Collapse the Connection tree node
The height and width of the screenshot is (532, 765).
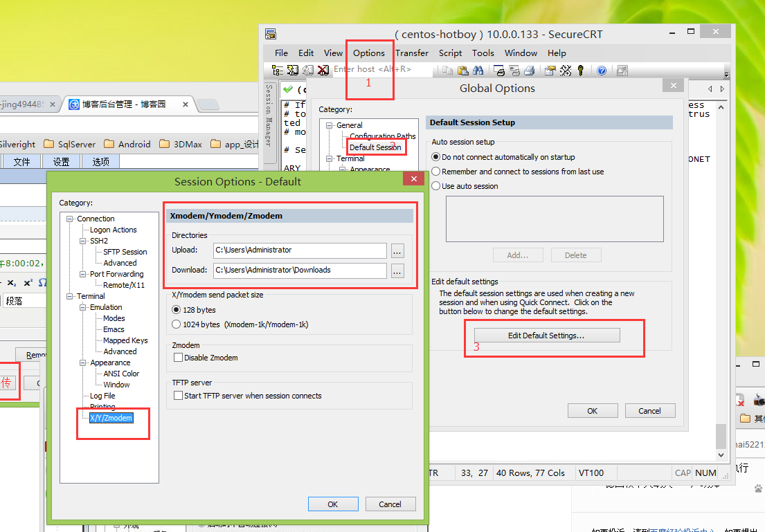(70, 219)
